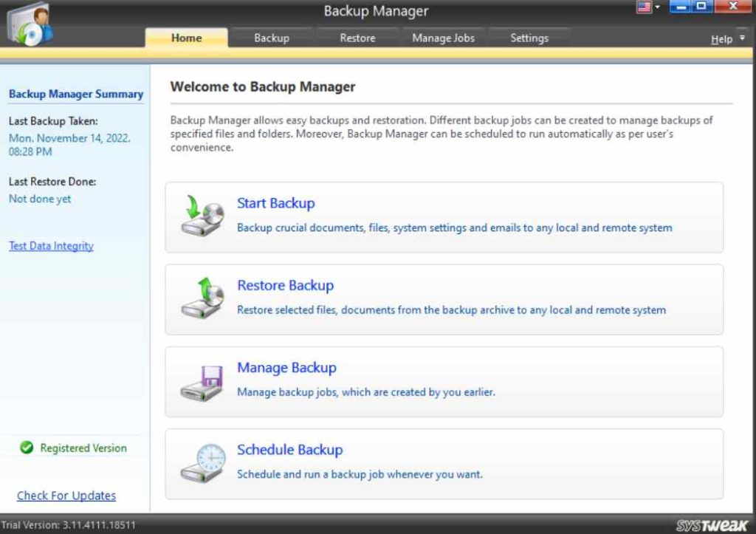Click the Schedule Backup clock icon
756x534 pixels.
pyautogui.click(x=203, y=463)
